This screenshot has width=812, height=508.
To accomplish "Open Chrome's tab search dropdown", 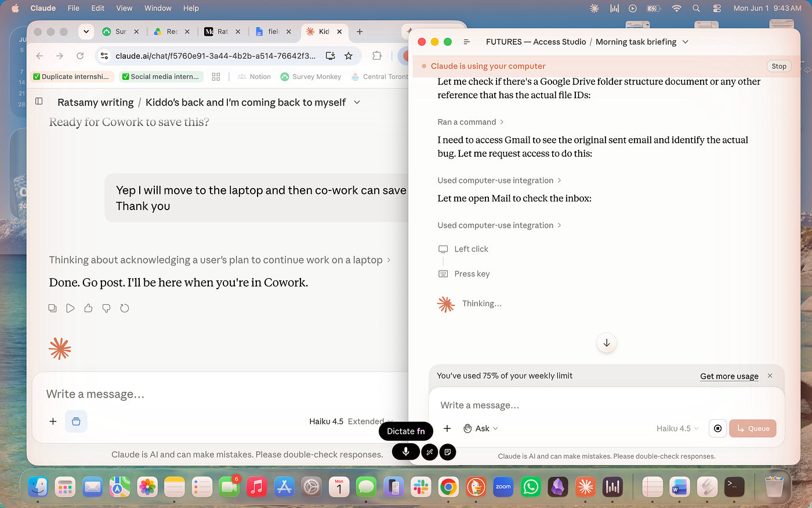I will tap(86, 32).
